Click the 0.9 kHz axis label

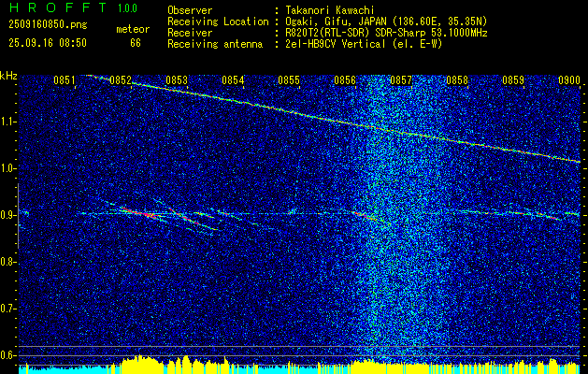point(7,215)
